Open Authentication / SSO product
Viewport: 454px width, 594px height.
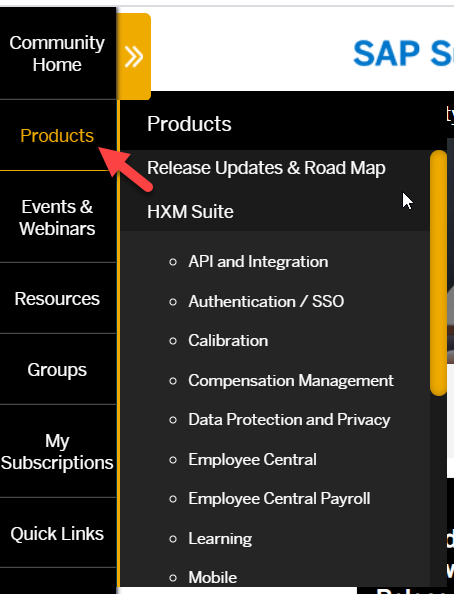266,302
